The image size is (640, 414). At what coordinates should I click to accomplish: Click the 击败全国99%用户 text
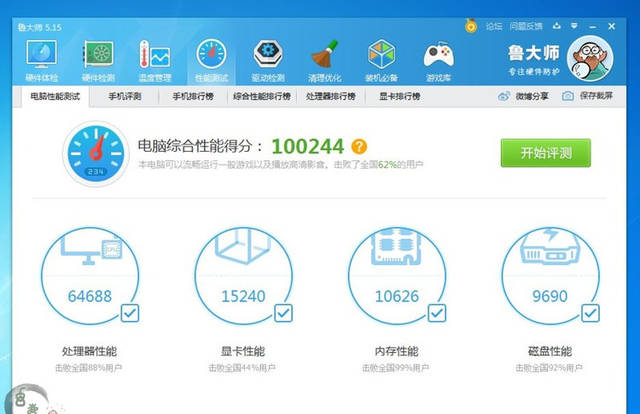(x=396, y=368)
